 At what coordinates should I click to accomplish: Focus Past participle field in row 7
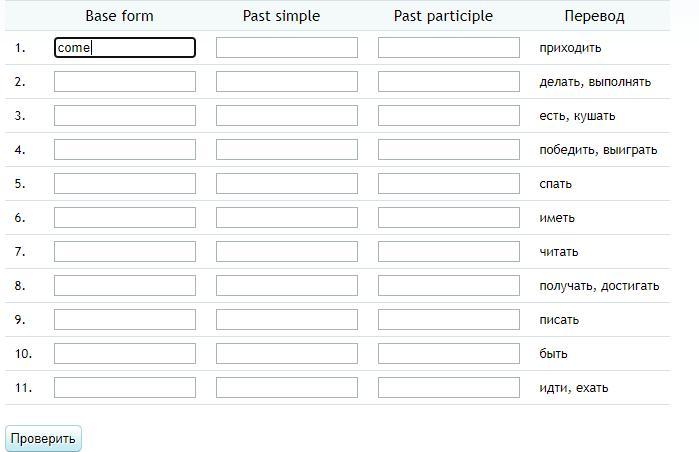[448, 252]
